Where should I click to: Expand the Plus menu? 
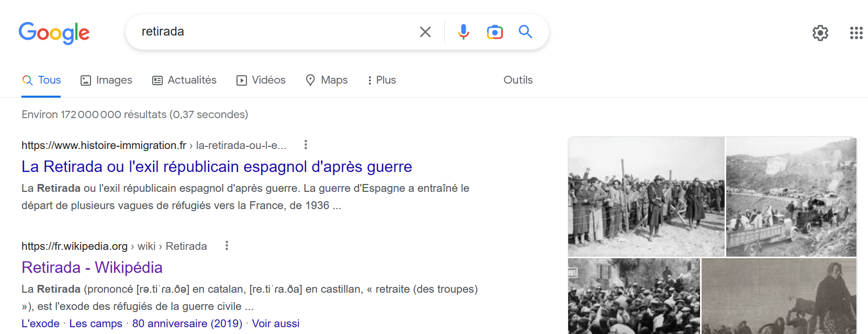pyautogui.click(x=381, y=80)
